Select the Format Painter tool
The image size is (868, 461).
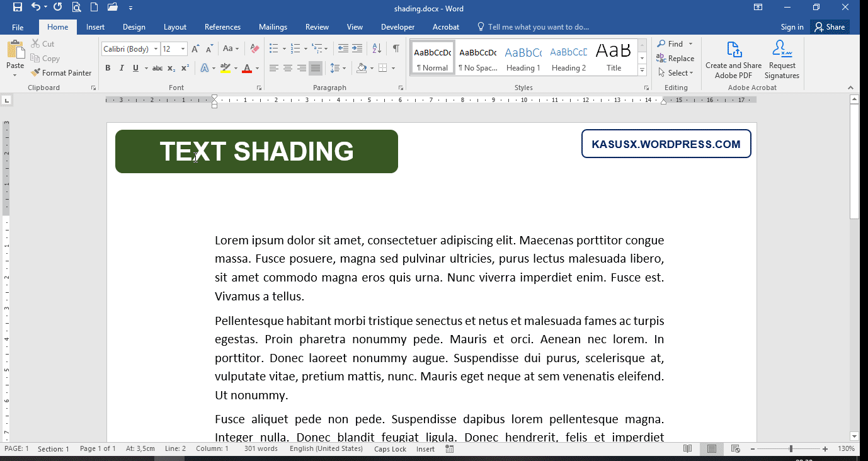click(x=61, y=72)
